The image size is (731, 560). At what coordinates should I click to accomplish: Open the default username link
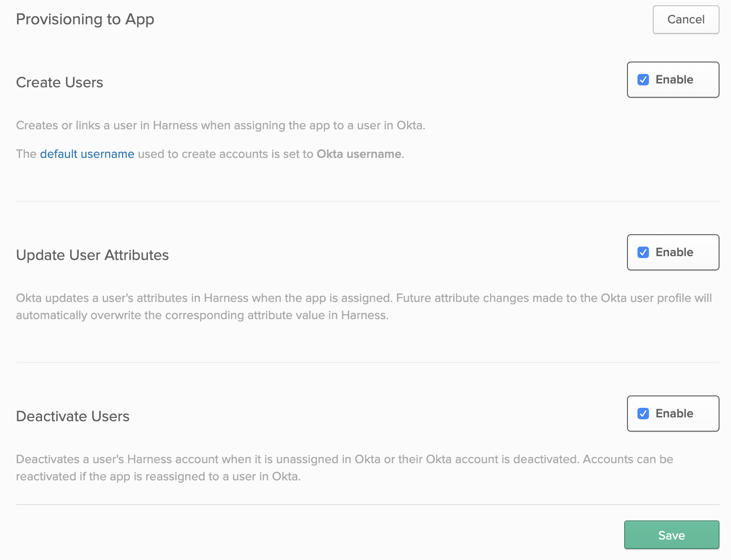(x=87, y=154)
